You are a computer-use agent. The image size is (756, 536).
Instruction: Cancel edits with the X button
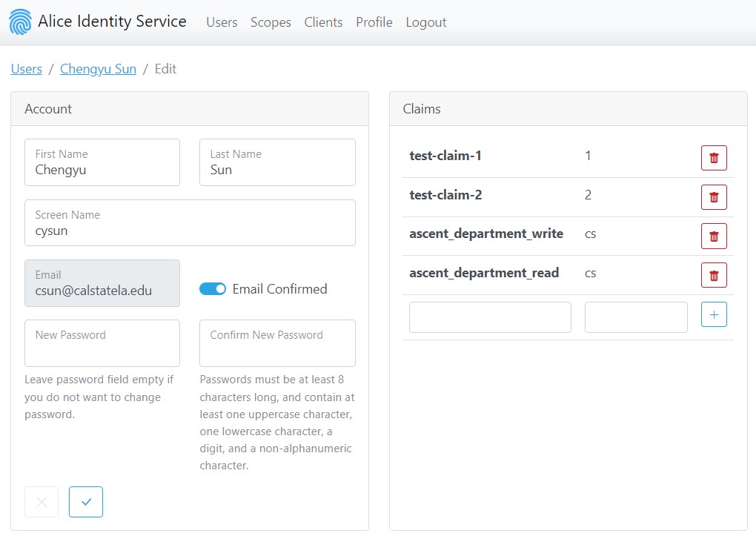click(42, 502)
